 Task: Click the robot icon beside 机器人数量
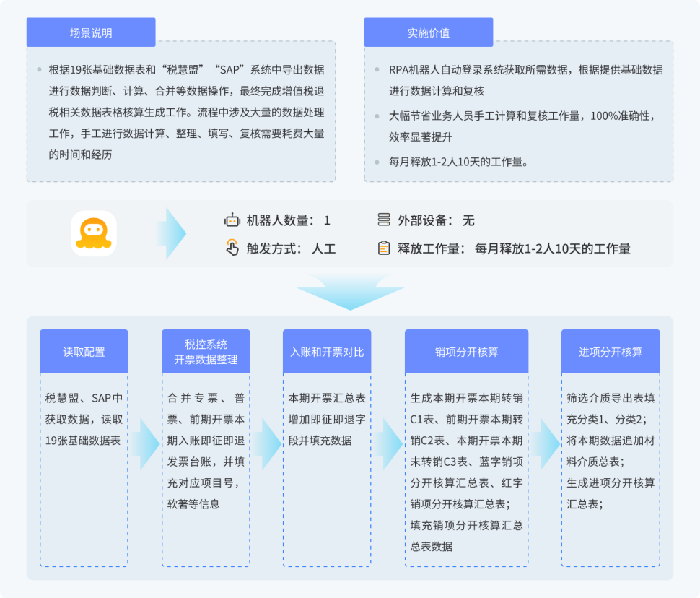232,221
